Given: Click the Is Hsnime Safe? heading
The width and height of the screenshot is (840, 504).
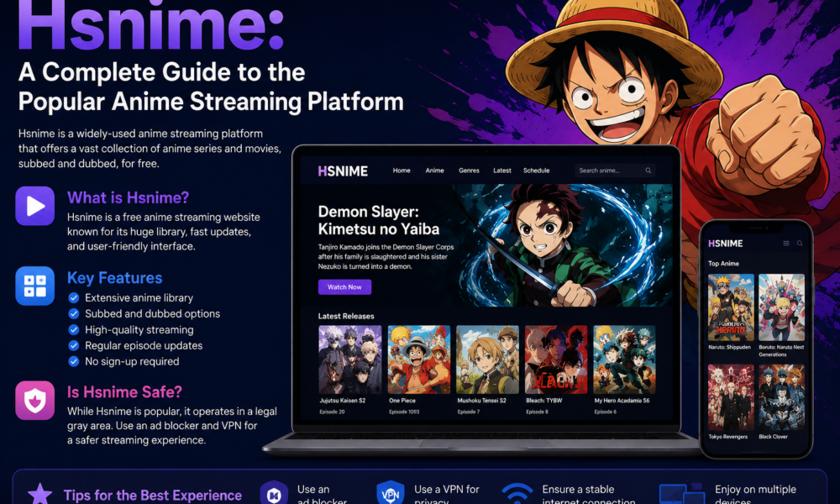Looking at the screenshot, I should click(x=124, y=391).
